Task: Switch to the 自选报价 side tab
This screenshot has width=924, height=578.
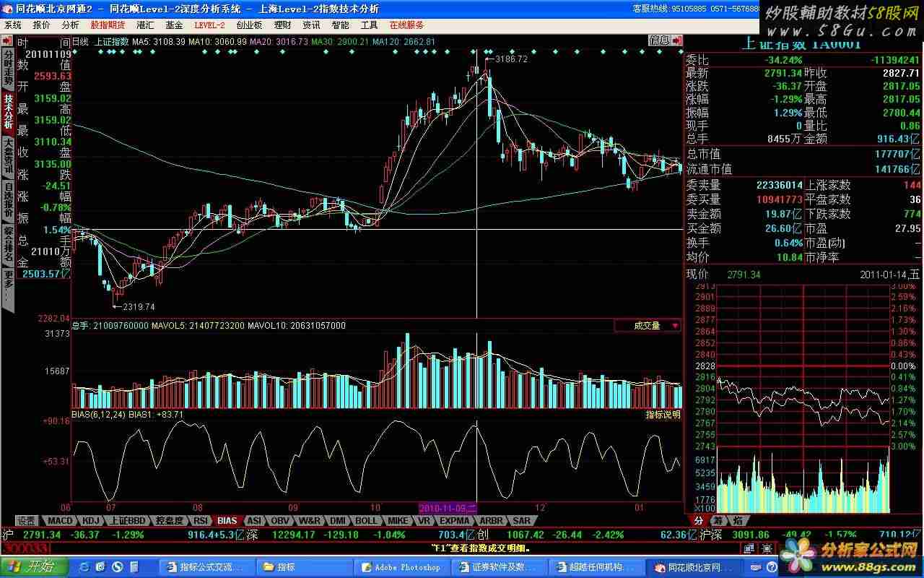Action: [8, 202]
